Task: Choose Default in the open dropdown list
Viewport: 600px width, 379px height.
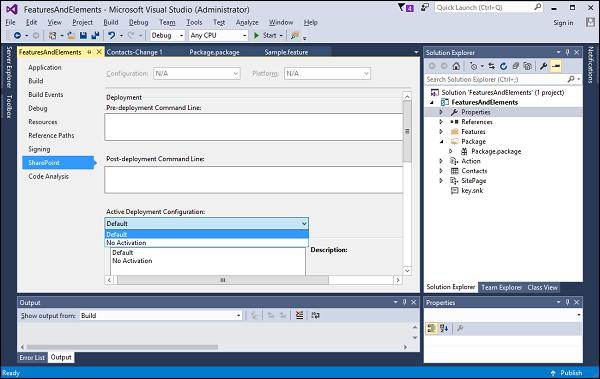Action: coord(207,234)
